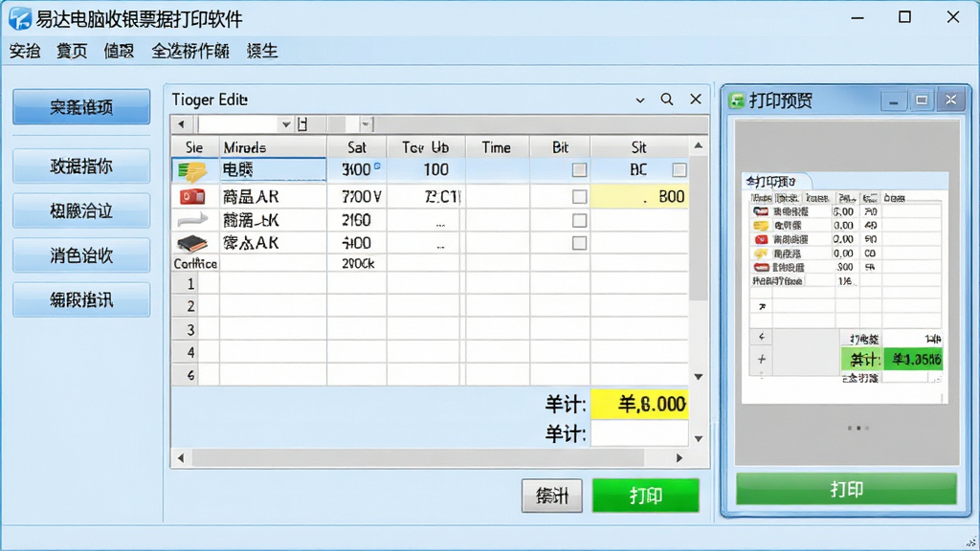The height and width of the screenshot is (551, 980).
Task: Click the back arrow in the Tioger Edit toolbar
Action: click(181, 124)
